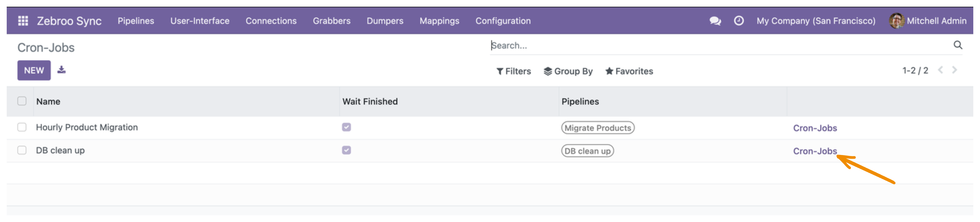This screenshot has width=980, height=222.
Task: Click Mitchell Admin avatar
Action: 896,21
